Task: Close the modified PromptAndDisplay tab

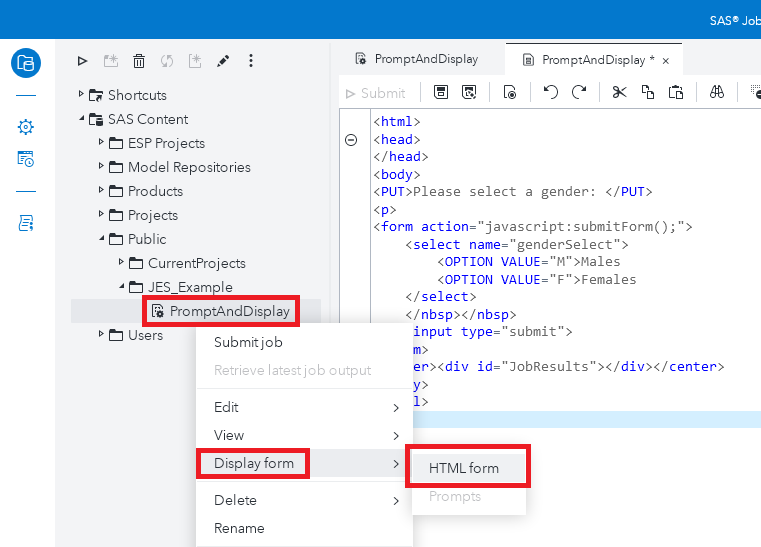Action: pyautogui.click(x=665, y=60)
